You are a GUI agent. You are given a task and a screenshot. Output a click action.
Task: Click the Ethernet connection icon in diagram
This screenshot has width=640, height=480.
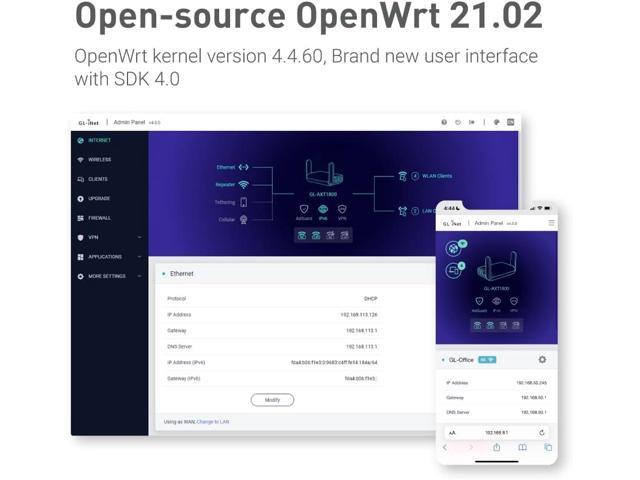244,167
